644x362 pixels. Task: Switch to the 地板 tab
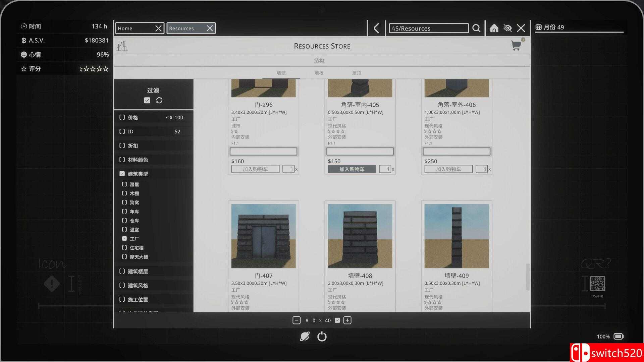319,73
